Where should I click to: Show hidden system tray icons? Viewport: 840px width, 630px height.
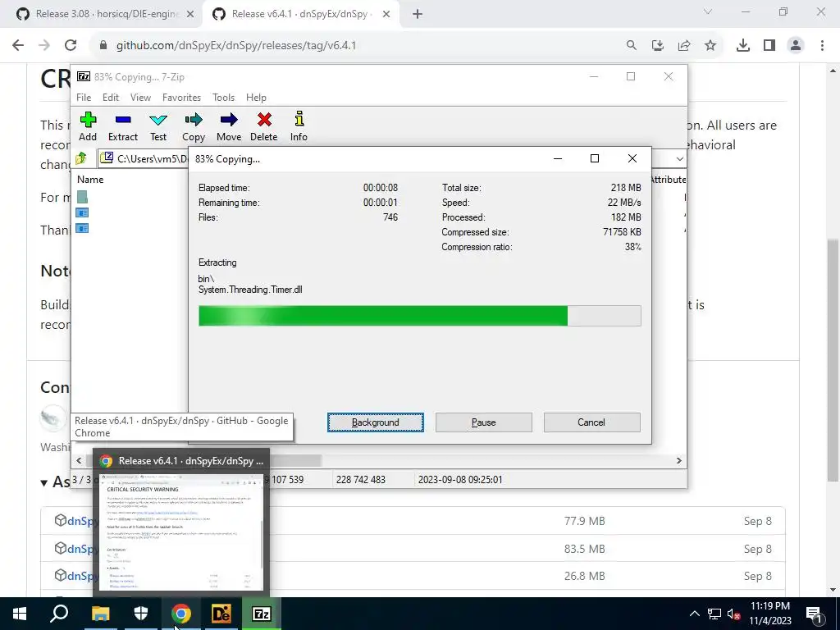point(694,614)
